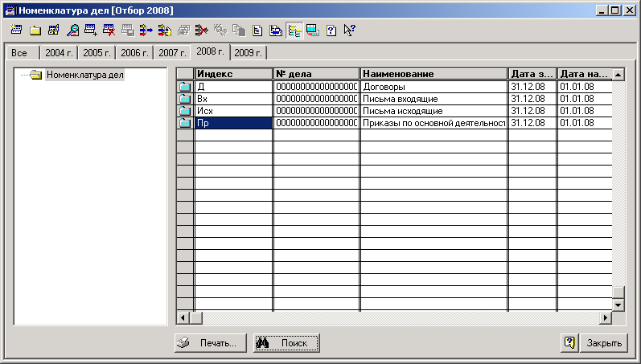Select the 2006 г. tab
This screenshot has width=641, height=364.
tap(134, 53)
